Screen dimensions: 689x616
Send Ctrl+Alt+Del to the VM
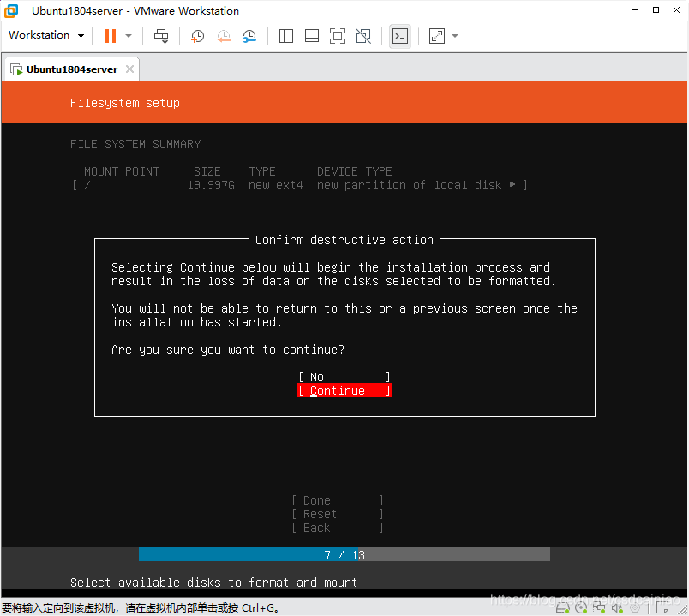click(x=161, y=36)
